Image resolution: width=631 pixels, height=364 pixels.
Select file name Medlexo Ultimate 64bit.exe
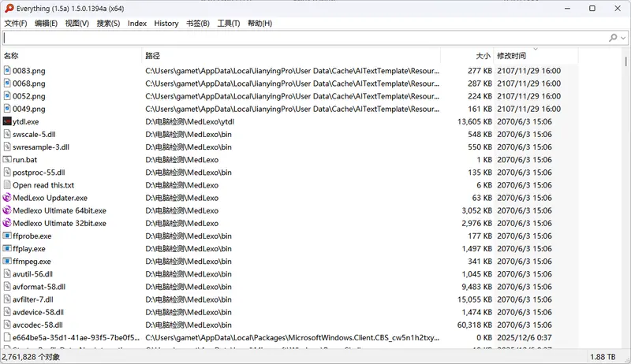[60, 210]
